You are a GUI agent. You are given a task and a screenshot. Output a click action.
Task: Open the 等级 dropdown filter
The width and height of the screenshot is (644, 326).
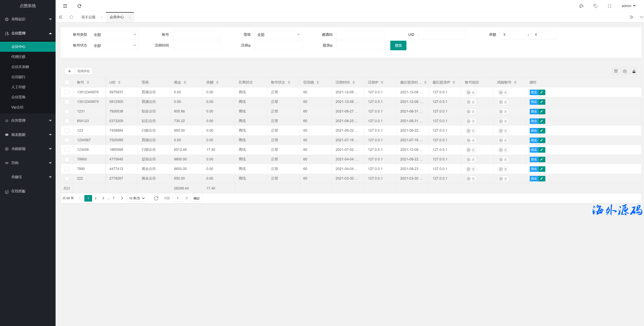coord(278,35)
